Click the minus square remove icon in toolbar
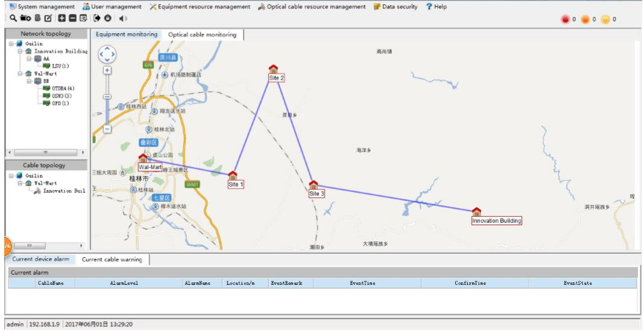644x333 pixels. pos(72,19)
